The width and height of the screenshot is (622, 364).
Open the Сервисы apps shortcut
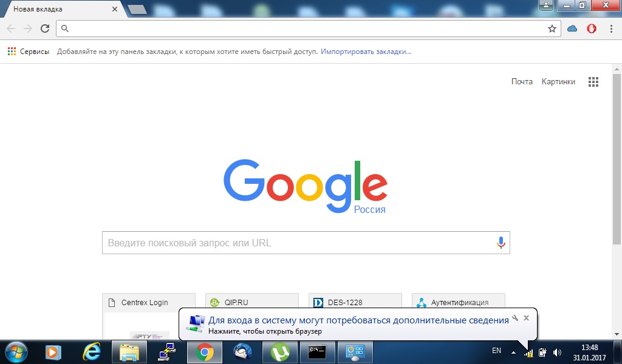coord(29,52)
